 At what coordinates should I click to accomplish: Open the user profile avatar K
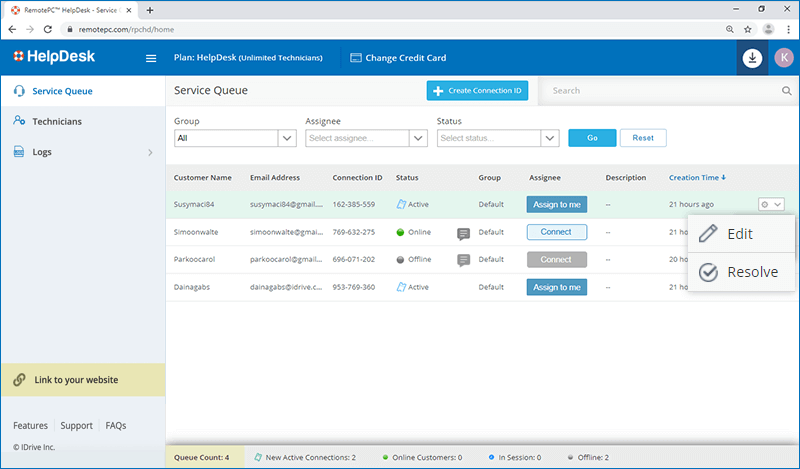pos(783,58)
